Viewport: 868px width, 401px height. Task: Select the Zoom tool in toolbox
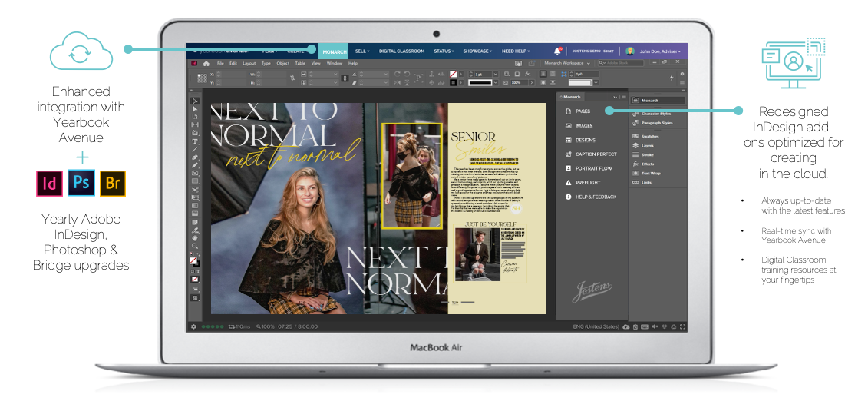coord(195,245)
